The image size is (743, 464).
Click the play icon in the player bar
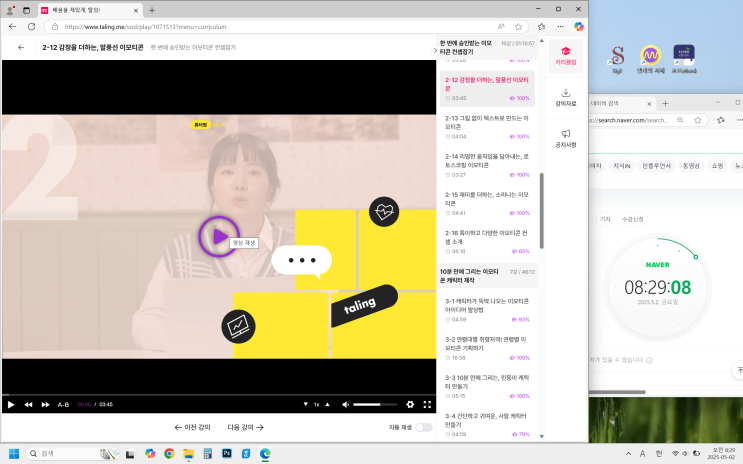click(x=11, y=404)
